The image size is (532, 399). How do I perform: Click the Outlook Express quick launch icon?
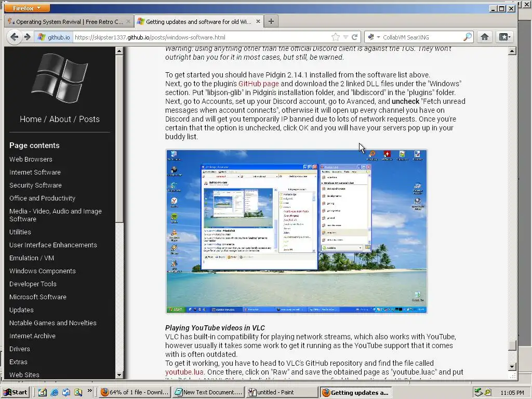[x=66, y=392]
